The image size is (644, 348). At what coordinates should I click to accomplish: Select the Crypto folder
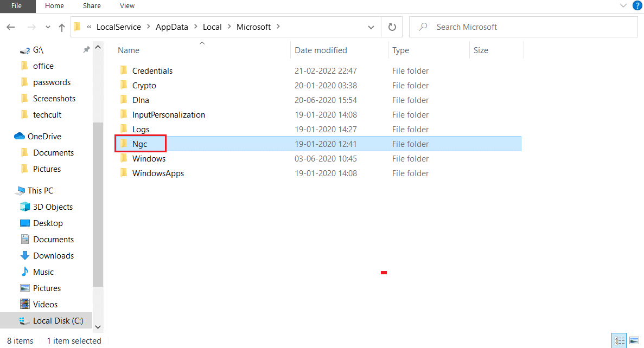coord(144,85)
